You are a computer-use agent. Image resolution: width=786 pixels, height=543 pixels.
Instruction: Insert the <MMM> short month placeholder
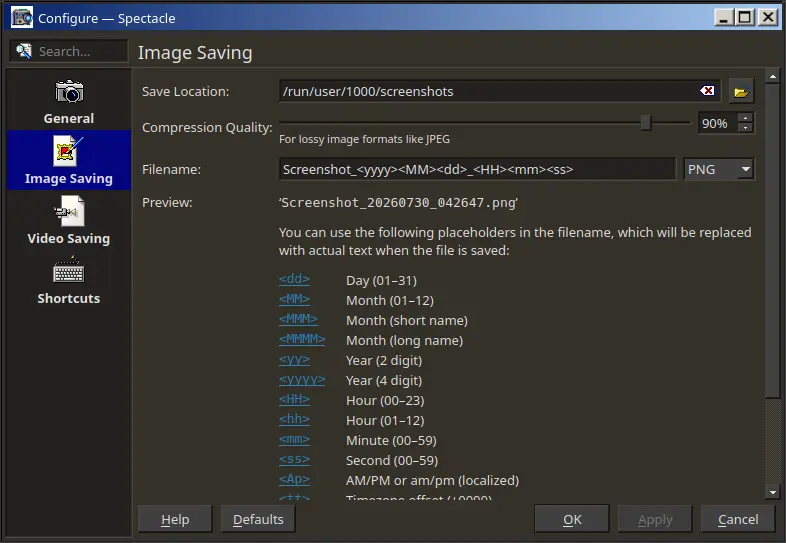[298, 319]
